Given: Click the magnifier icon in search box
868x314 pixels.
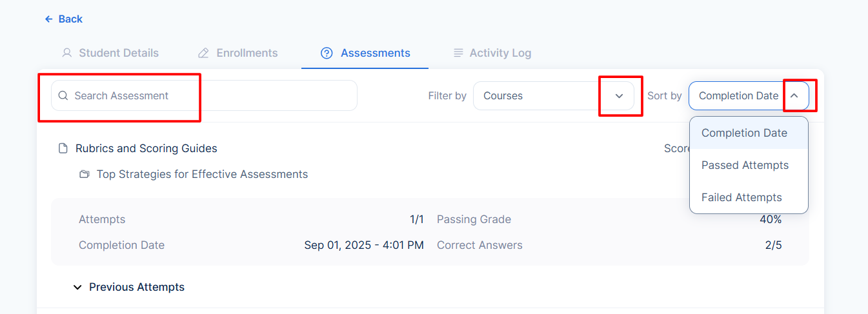Looking at the screenshot, I should (63, 95).
